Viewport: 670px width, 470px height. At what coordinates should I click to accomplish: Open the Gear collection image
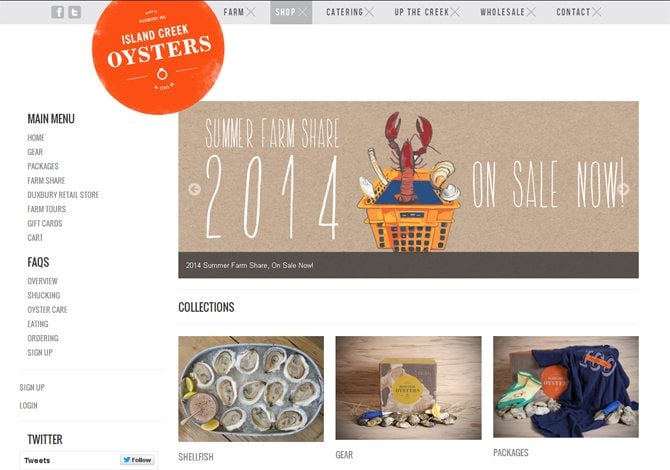408,388
